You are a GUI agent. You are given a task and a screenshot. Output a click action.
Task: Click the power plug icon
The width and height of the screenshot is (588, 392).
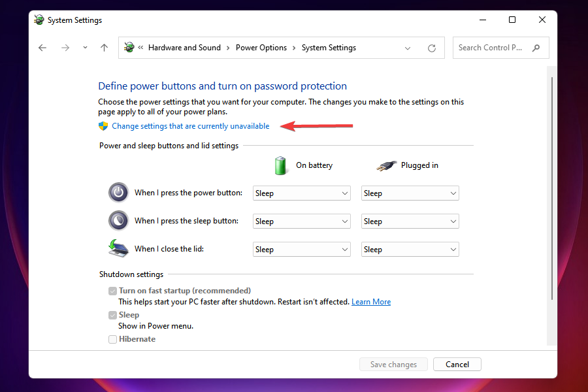pos(386,165)
